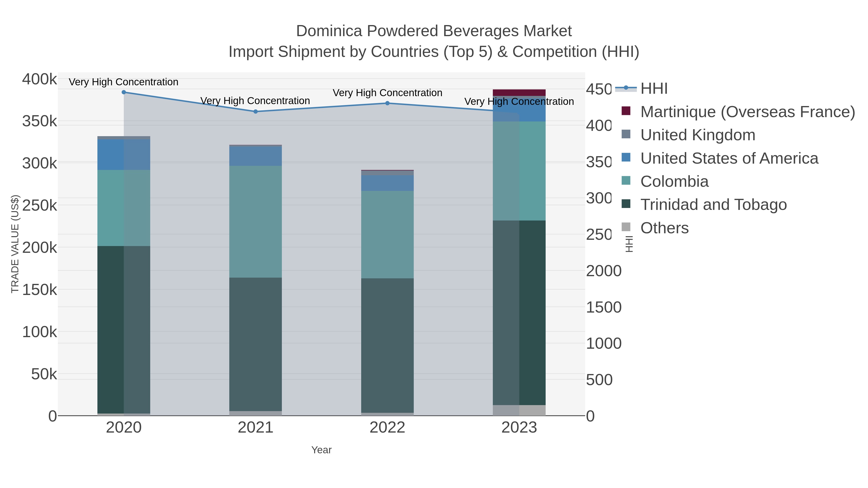868x488 pixels.
Task: Click the 2022 HHI data point
Action: 387,103
